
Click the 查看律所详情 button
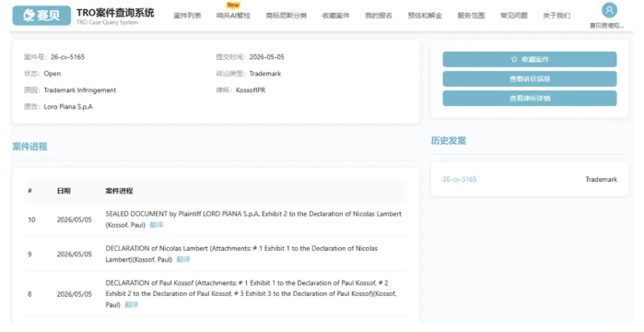(530, 98)
